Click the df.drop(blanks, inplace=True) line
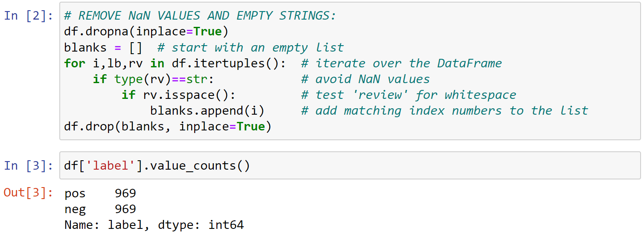This screenshot has height=234, width=644. tap(168, 127)
